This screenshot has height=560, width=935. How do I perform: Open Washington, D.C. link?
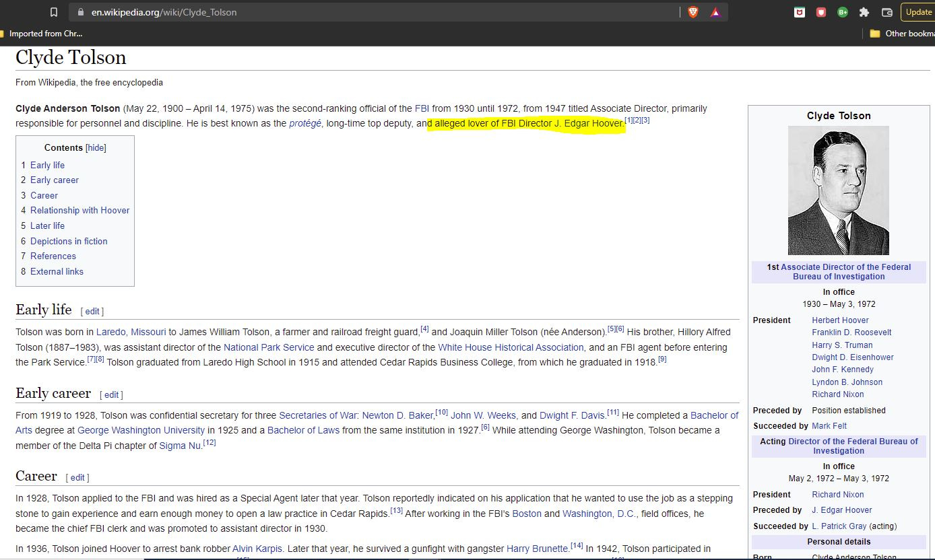[600, 514]
